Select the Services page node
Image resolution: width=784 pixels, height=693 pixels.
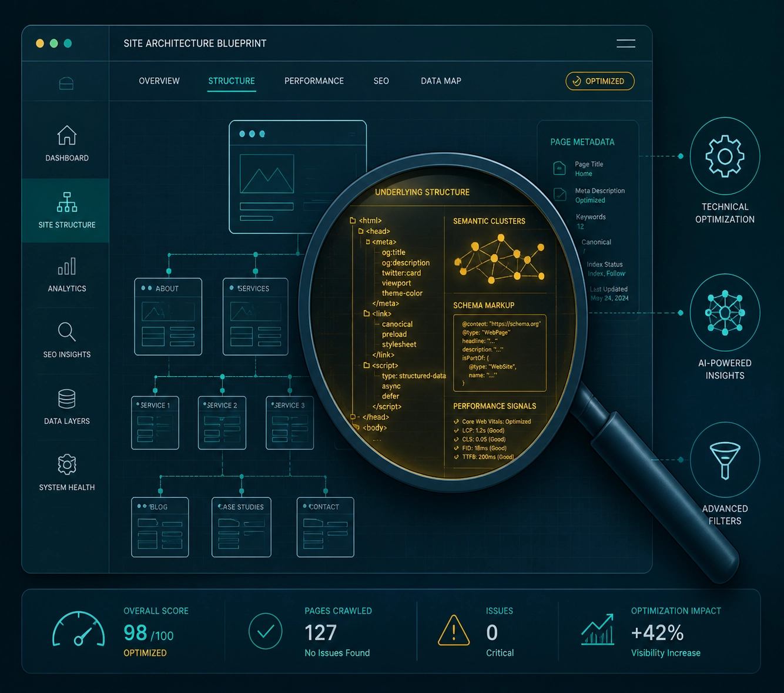256,317
